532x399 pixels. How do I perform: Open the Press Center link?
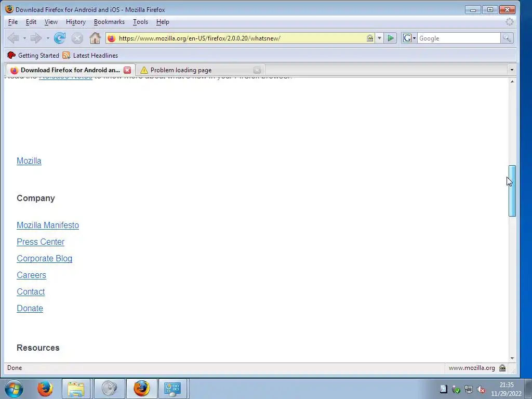(x=41, y=242)
